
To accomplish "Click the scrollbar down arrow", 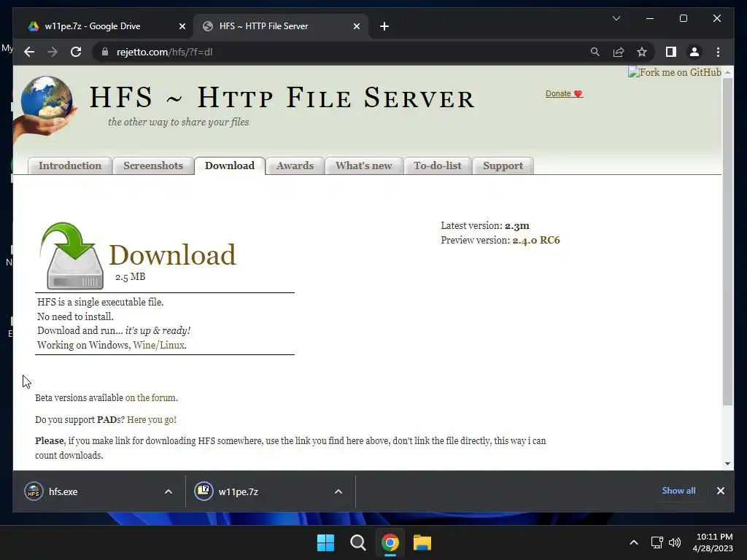I will click(x=727, y=463).
